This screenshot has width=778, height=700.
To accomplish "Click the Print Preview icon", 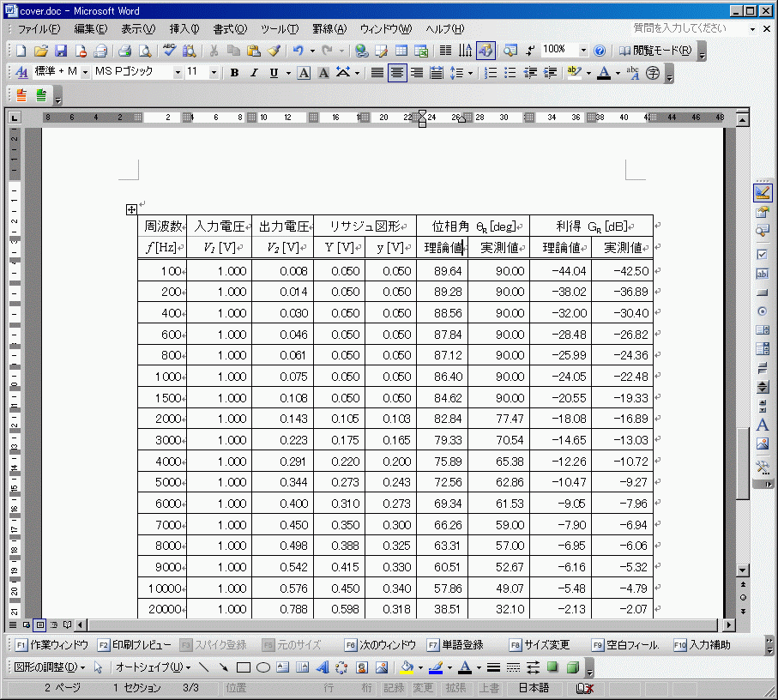I will point(145,51).
